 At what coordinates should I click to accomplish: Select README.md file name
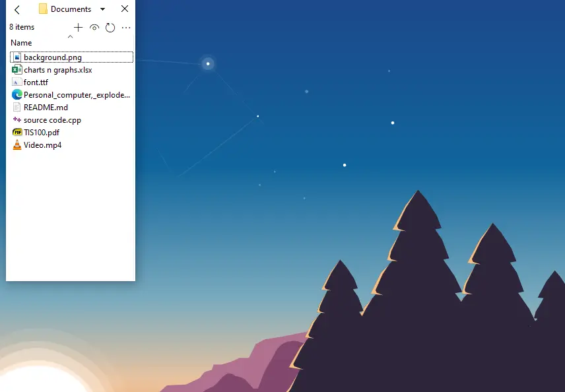tap(46, 108)
